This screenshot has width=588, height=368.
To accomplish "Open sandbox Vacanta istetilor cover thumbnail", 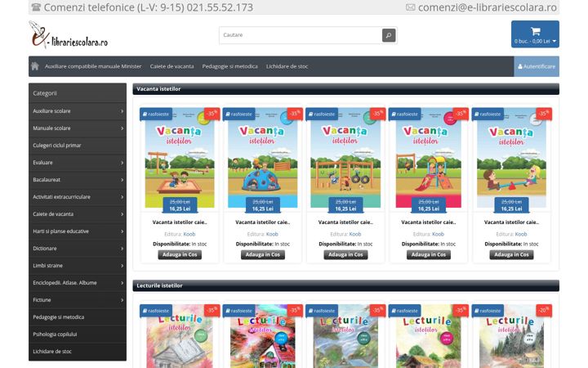I will (180, 158).
